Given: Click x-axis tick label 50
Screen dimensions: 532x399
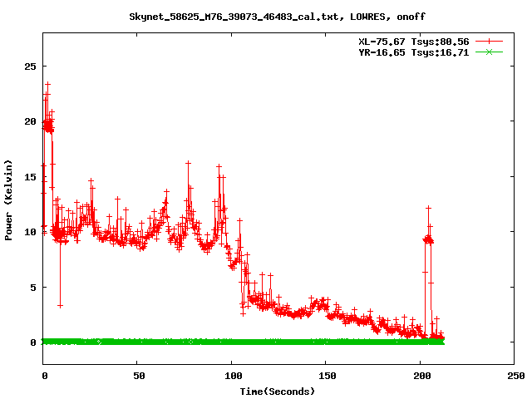Looking at the screenshot, I should 139,376.
